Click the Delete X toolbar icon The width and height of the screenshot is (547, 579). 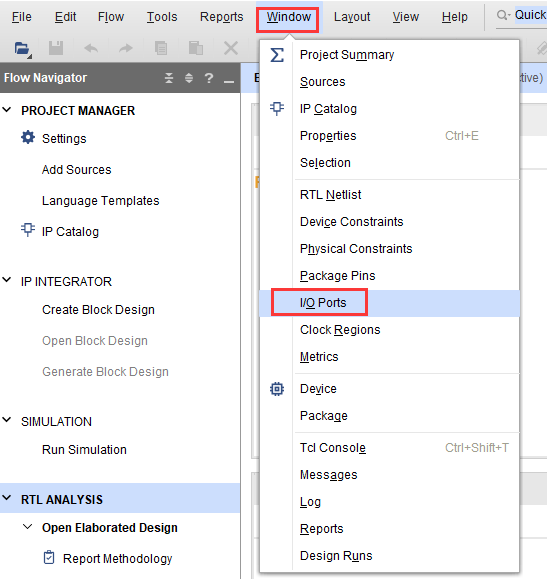(231, 48)
